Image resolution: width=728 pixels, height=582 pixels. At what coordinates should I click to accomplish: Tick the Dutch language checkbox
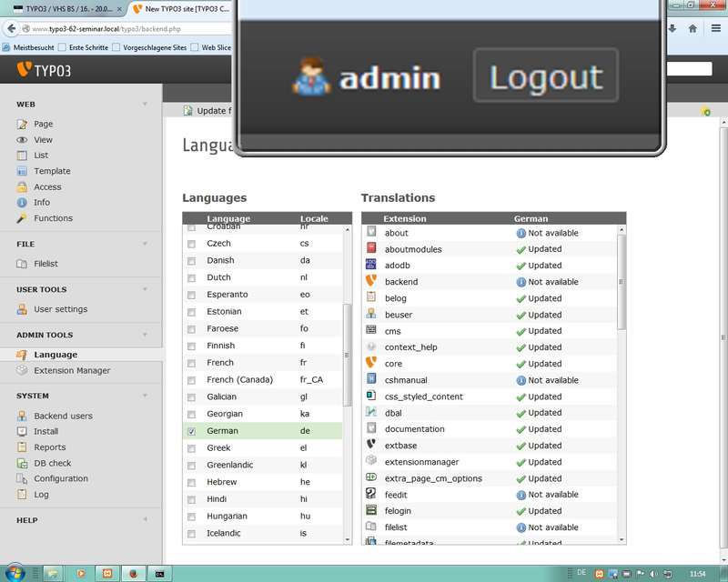pyautogui.click(x=191, y=278)
